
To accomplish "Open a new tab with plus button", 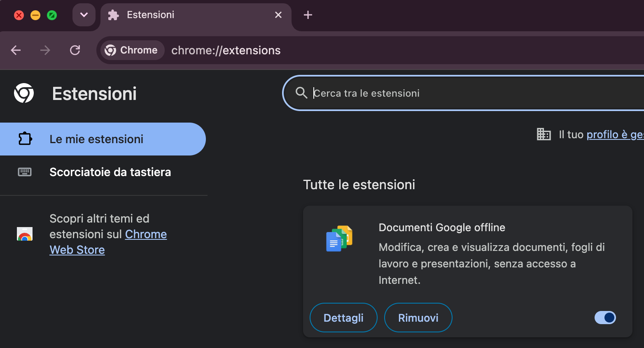I will (x=308, y=15).
